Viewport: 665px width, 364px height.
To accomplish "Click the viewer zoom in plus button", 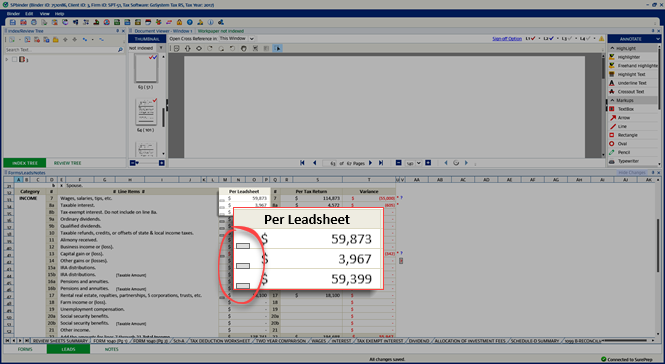I will [428, 163].
